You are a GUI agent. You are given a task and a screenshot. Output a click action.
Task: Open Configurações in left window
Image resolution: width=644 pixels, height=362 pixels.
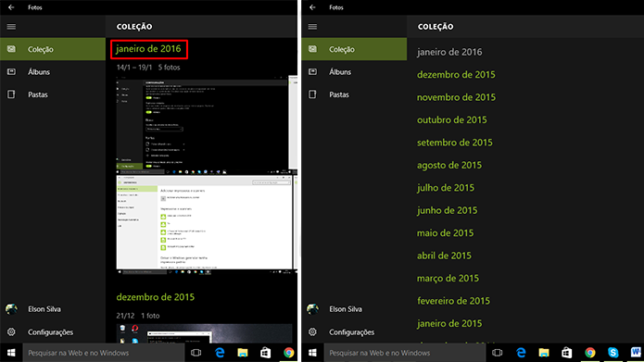tap(53, 331)
